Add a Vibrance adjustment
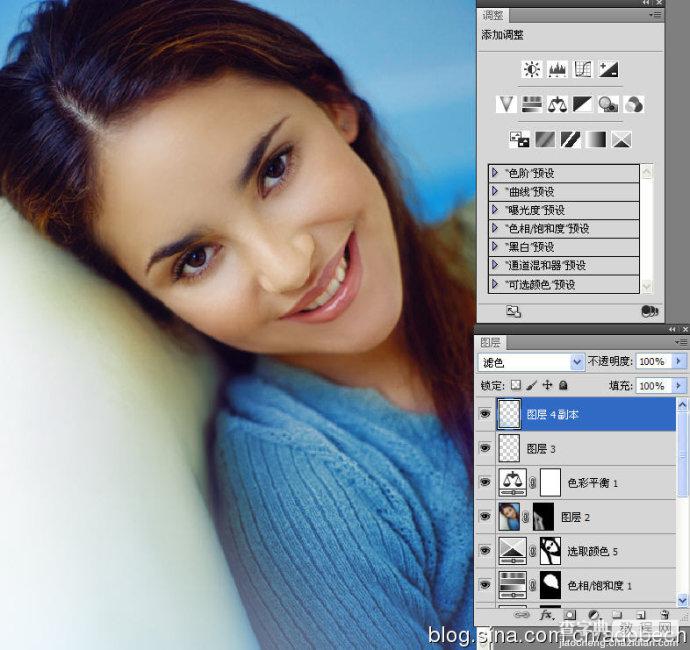The image size is (690, 650). [506, 105]
